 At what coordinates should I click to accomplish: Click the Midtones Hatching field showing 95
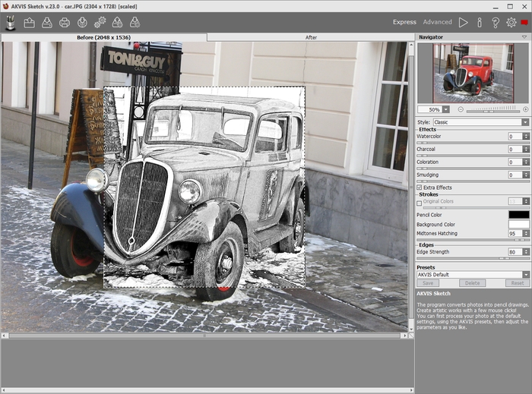pos(515,233)
